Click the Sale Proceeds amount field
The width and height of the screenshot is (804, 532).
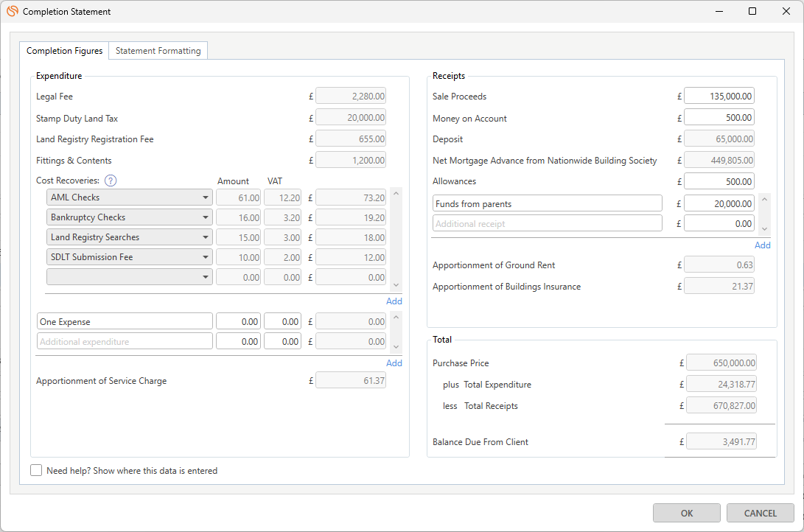[719, 96]
